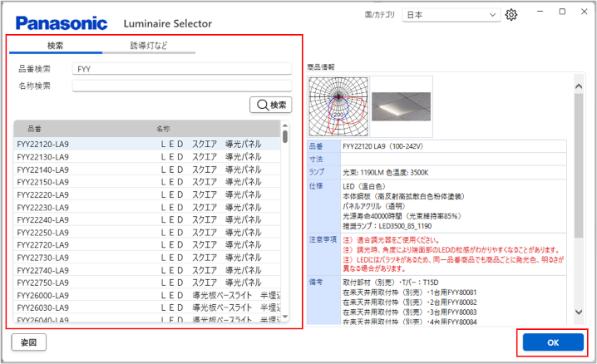Switch to the 誘導灯など tab
Viewport: 597px width, 364px height.
[x=149, y=46]
